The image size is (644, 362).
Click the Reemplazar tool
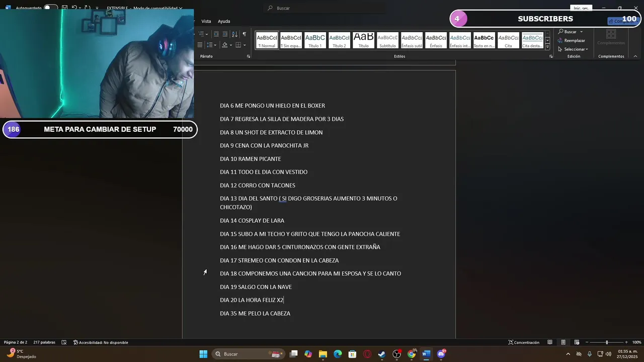[x=572, y=40]
